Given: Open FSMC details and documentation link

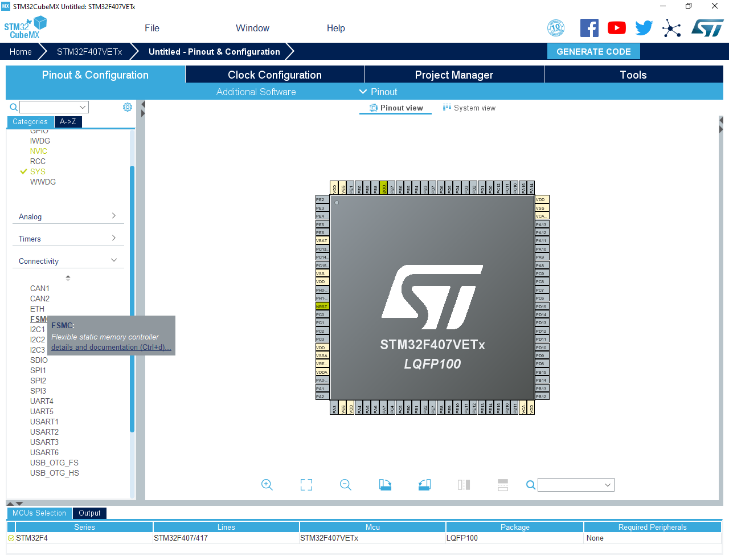Looking at the screenshot, I should (111, 347).
